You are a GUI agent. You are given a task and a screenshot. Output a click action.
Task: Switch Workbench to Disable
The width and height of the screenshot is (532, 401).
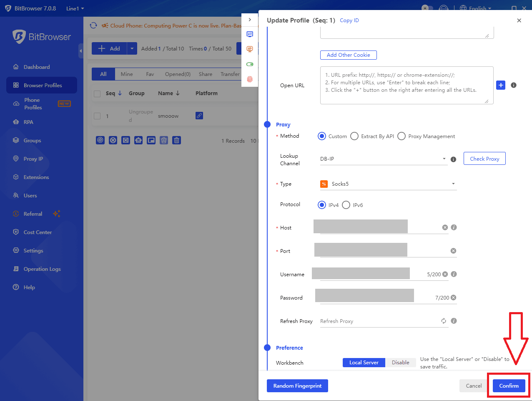[400, 363]
